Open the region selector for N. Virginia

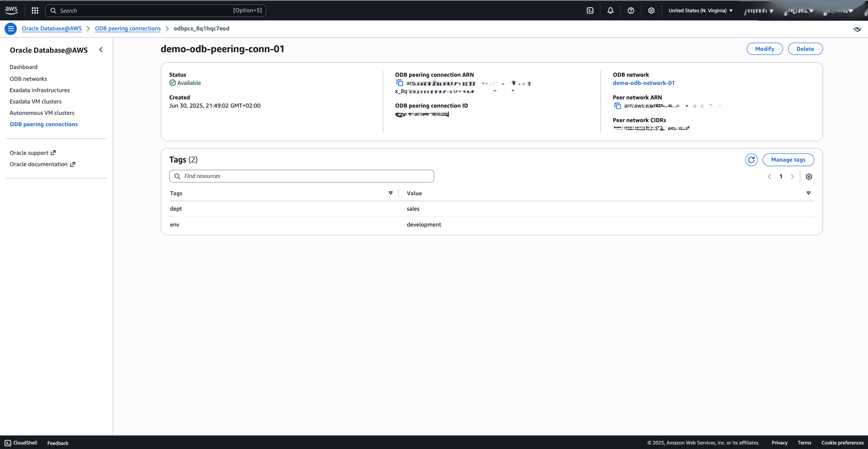(699, 10)
